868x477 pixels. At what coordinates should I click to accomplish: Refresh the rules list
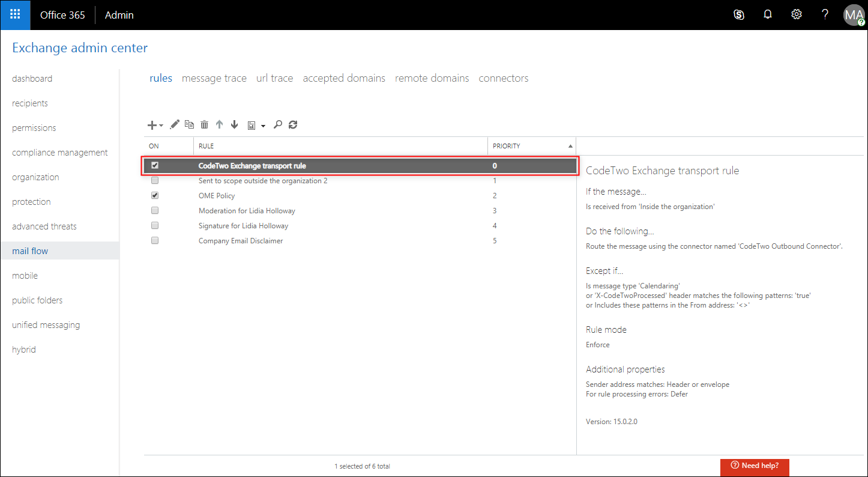292,124
